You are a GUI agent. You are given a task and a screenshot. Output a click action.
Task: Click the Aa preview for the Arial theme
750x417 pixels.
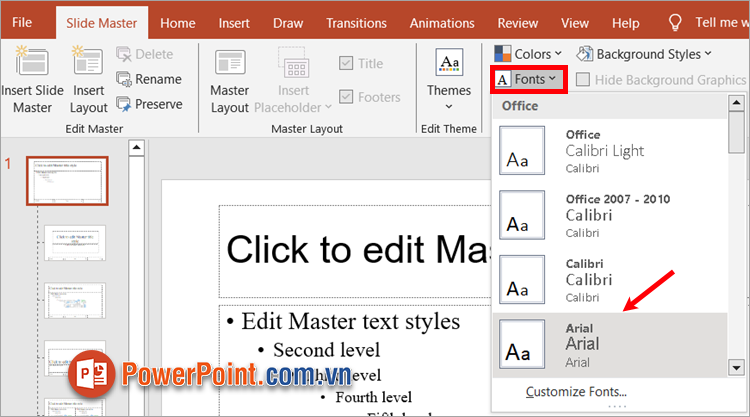pos(522,344)
